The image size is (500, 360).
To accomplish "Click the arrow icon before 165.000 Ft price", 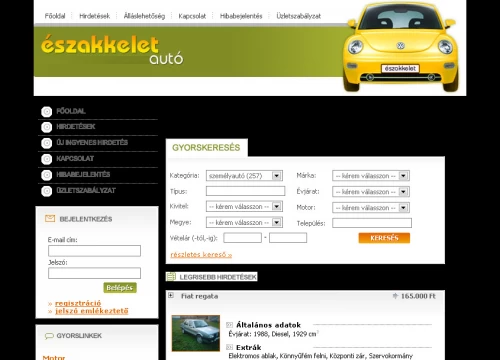I will pyautogui.click(x=395, y=296).
